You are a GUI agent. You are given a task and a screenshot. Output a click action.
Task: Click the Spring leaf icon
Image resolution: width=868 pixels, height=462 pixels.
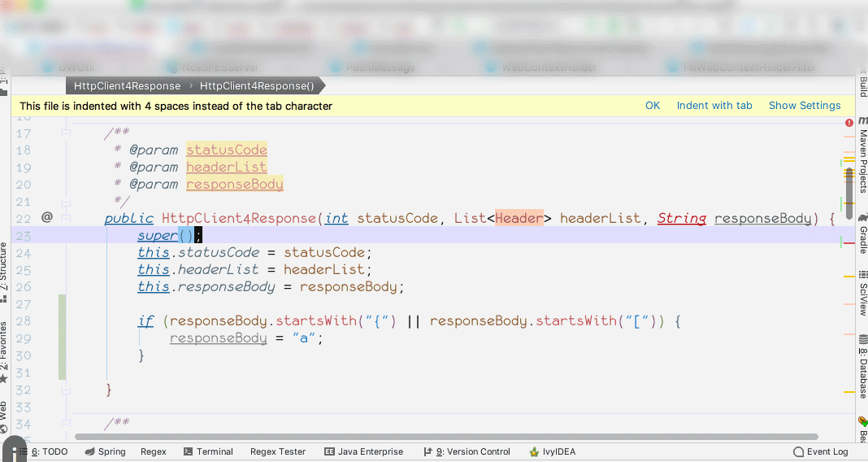89,451
